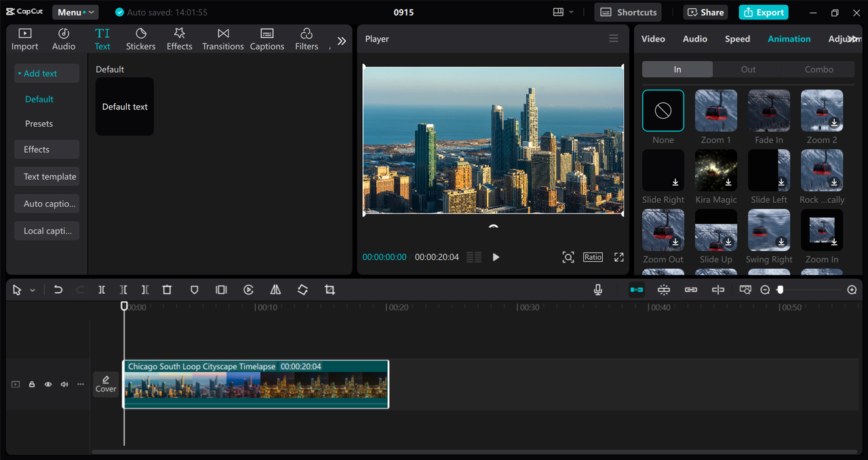868x460 pixels.
Task: Open the Transitions tab
Action: pyautogui.click(x=223, y=39)
